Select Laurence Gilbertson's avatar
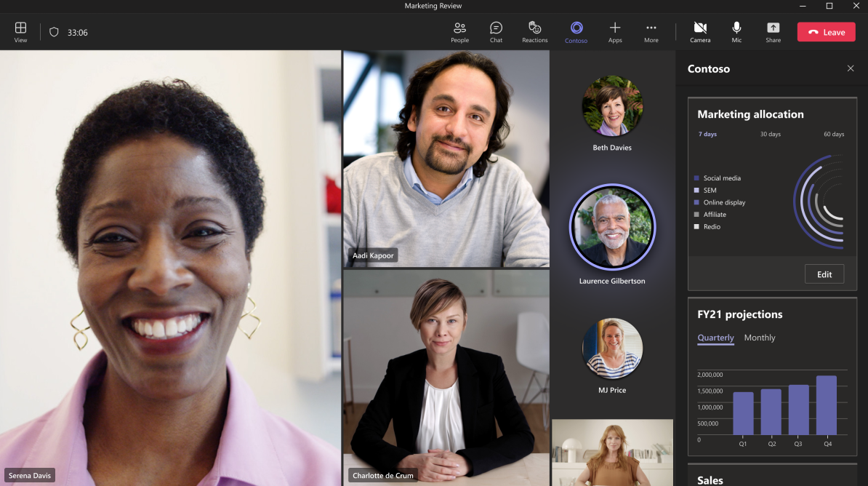The image size is (868, 486). (x=612, y=227)
